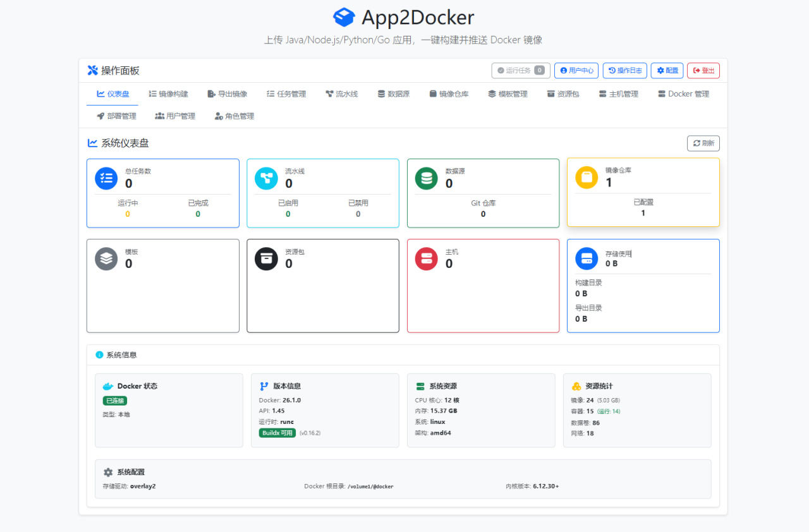Image resolution: width=809 pixels, height=532 pixels.
Task: Click the 内存 15.37 GB value
Action: point(444,411)
